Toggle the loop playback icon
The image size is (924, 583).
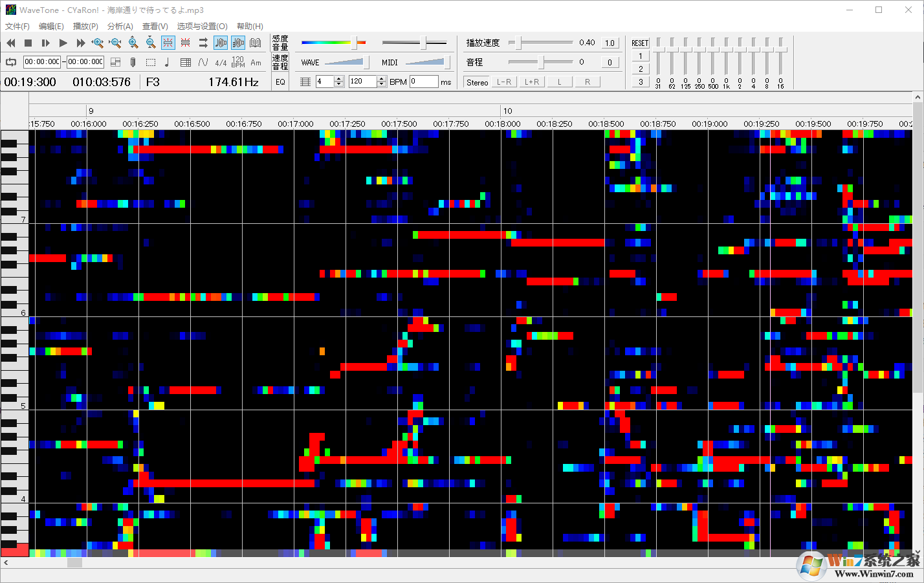pyautogui.click(x=11, y=62)
